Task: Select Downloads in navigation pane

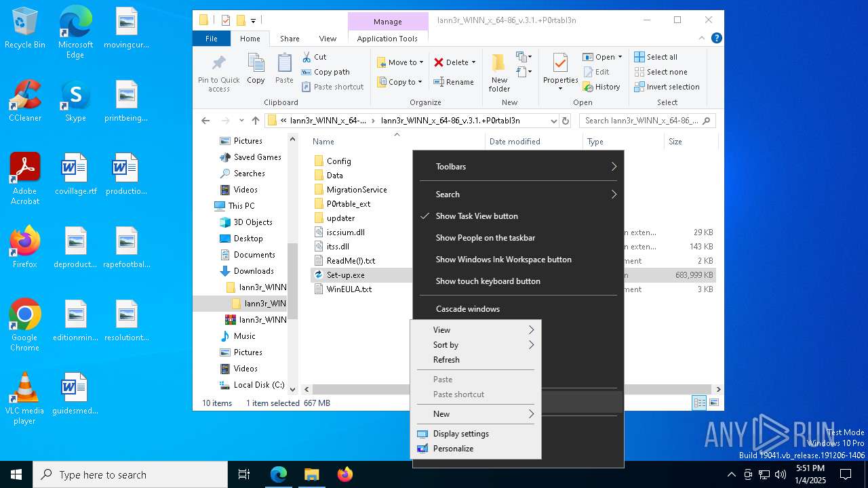Action: click(x=254, y=271)
